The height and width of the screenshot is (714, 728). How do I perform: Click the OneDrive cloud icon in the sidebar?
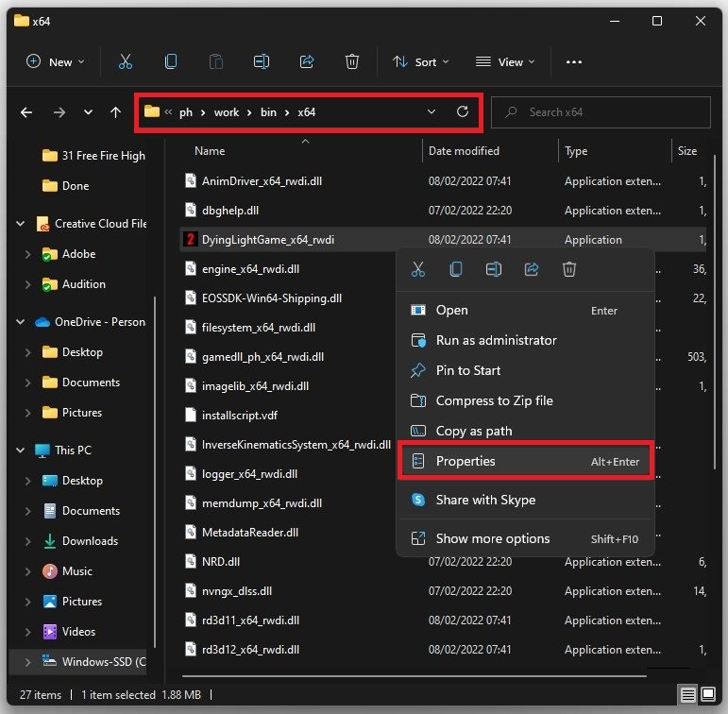(x=42, y=322)
